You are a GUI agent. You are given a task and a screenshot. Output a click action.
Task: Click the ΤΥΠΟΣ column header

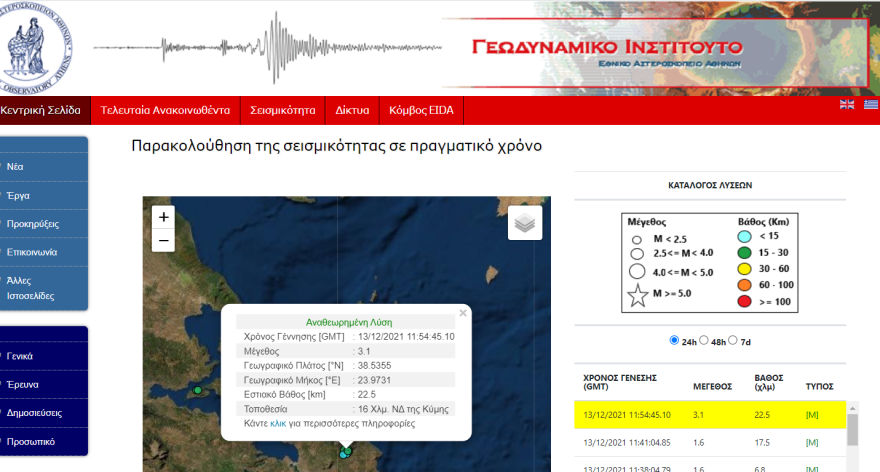tap(819, 387)
